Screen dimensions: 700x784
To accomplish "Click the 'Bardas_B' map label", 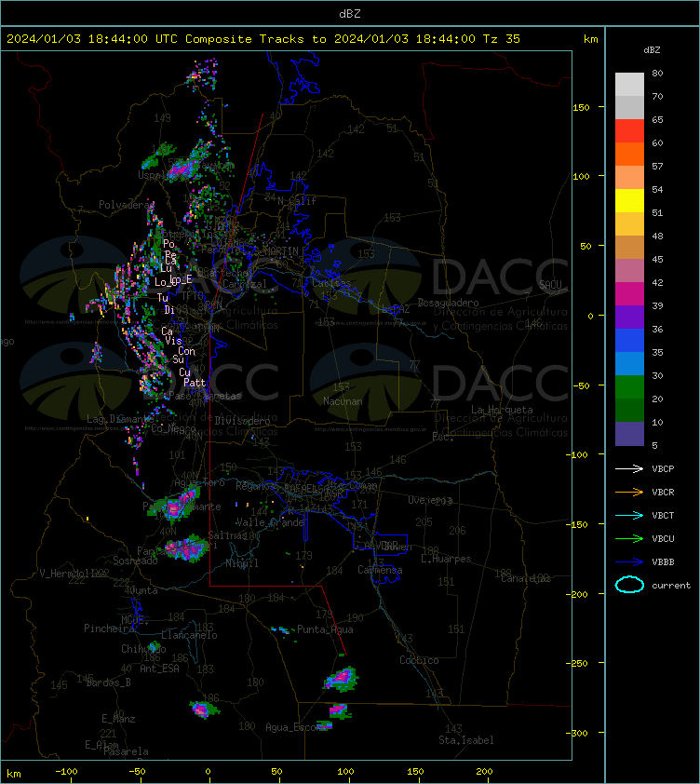I will 109,683.
